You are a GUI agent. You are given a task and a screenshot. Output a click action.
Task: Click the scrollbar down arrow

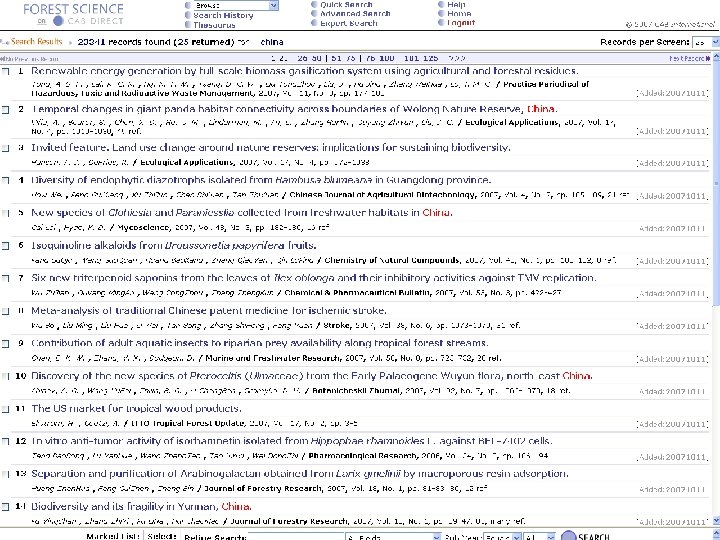[716, 521]
